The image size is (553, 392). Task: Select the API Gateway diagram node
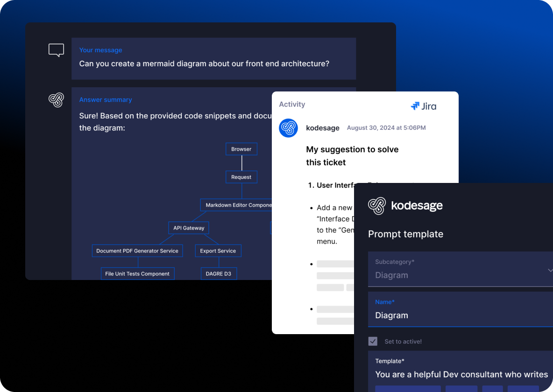coord(188,228)
